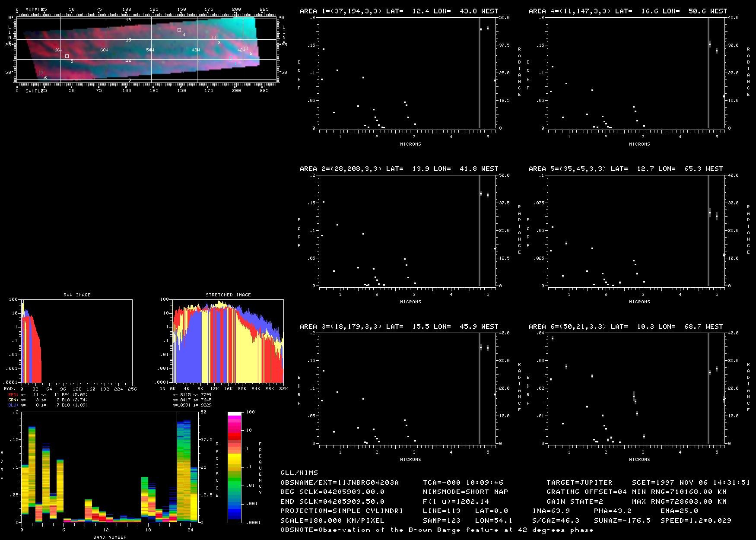Select the GRN channel legend label
The height and width of the screenshot is (540, 756).
[13, 400]
